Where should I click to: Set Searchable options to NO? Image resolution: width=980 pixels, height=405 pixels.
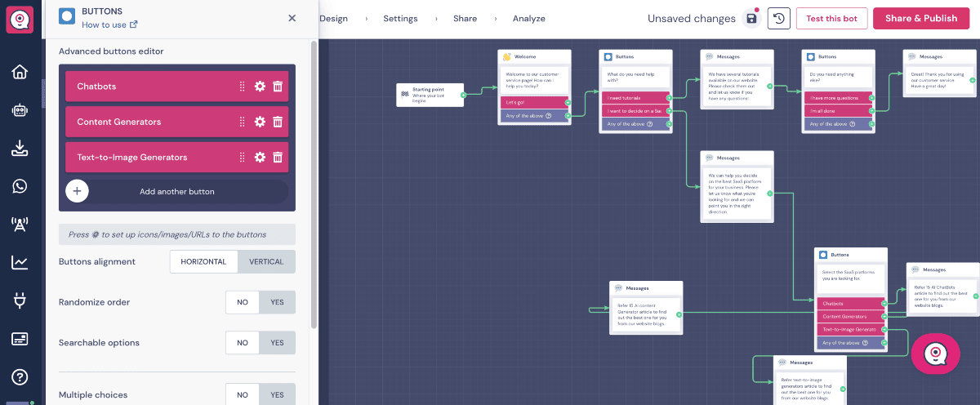click(243, 343)
